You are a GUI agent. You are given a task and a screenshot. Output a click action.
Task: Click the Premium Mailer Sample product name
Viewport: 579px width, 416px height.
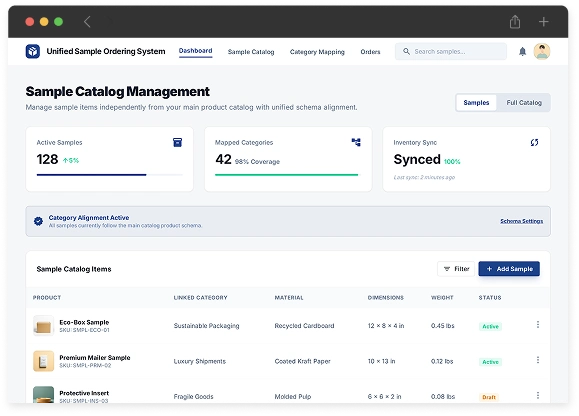point(95,358)
